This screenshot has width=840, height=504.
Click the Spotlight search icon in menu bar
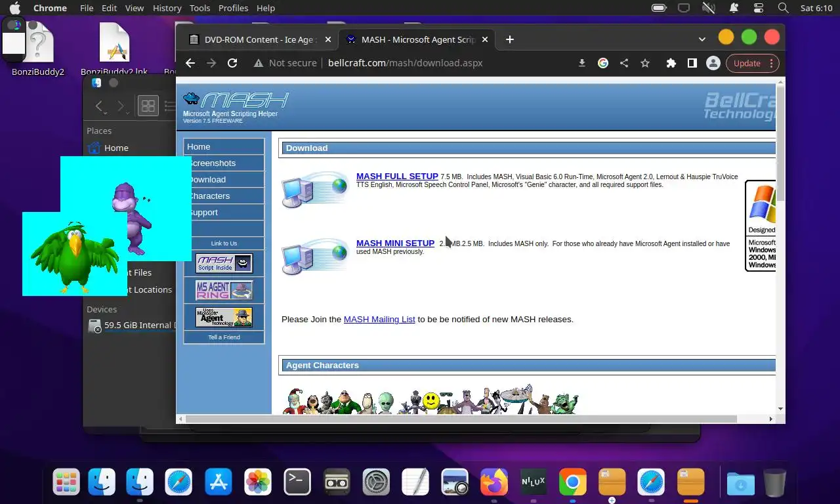(x=783, y=8)
